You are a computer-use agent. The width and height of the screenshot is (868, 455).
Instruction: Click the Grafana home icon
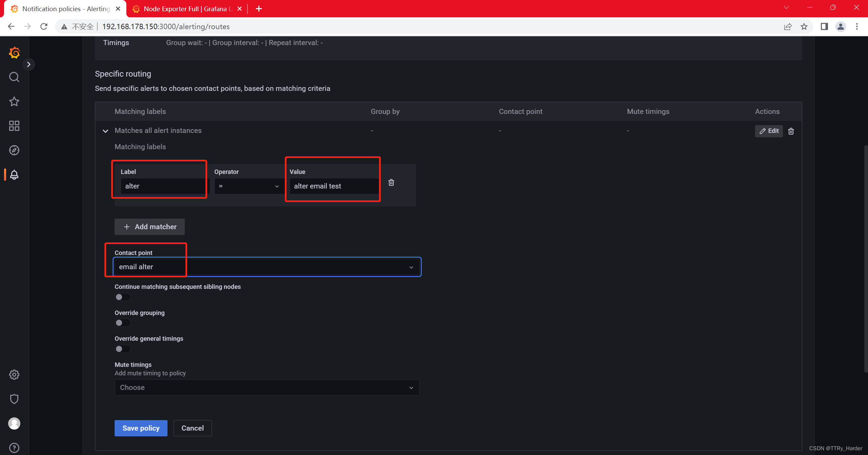click(x=14, y=52)
